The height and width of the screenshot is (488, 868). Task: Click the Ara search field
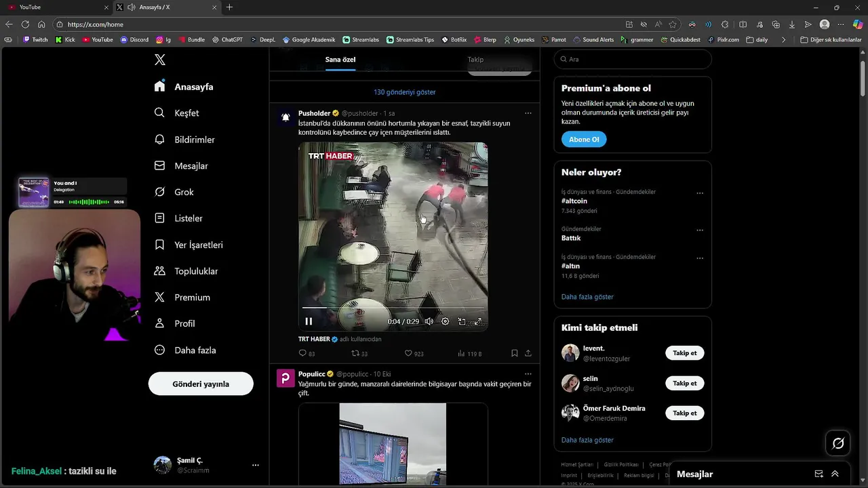click(x=633, y=59)
